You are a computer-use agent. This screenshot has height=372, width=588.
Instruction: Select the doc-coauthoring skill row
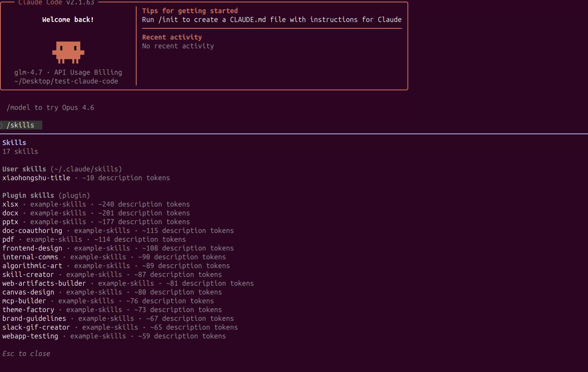click(118, 231)
